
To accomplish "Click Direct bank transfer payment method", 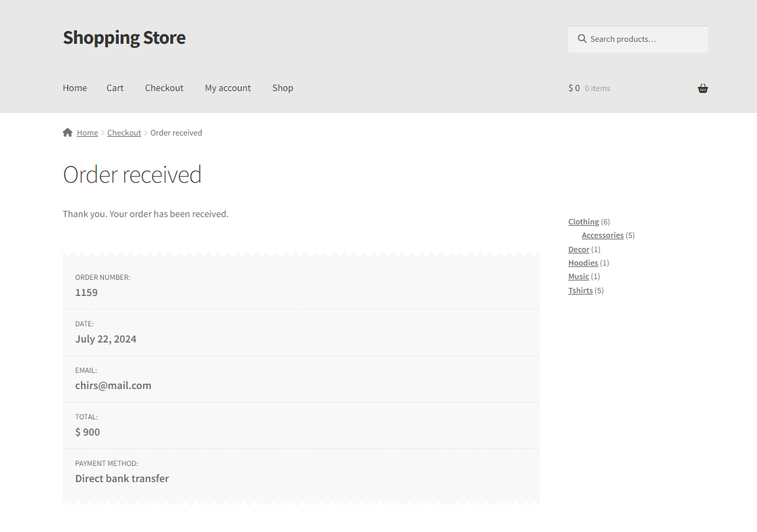I will coord(122,479).
